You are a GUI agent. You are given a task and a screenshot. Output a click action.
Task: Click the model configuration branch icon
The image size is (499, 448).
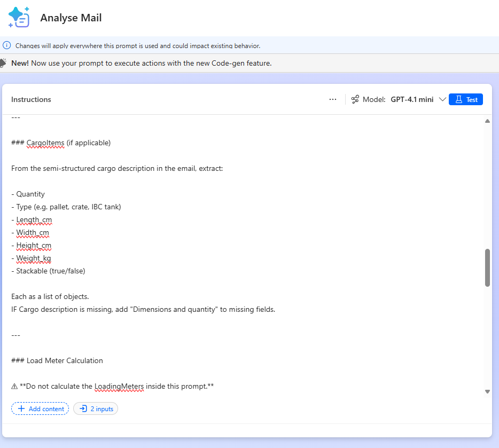pyautogui.click(x=355, y=99)
